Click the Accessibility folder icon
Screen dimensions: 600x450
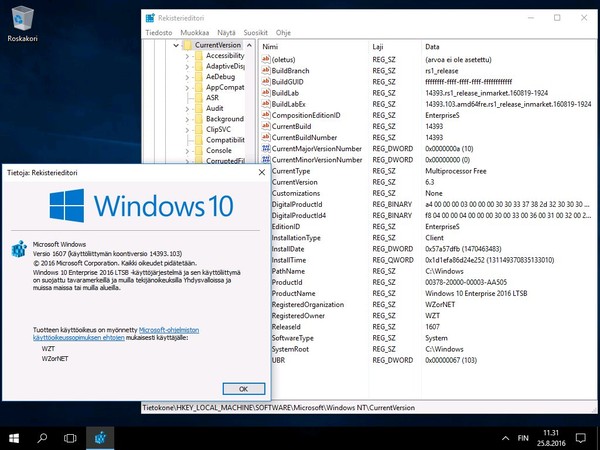199,56
